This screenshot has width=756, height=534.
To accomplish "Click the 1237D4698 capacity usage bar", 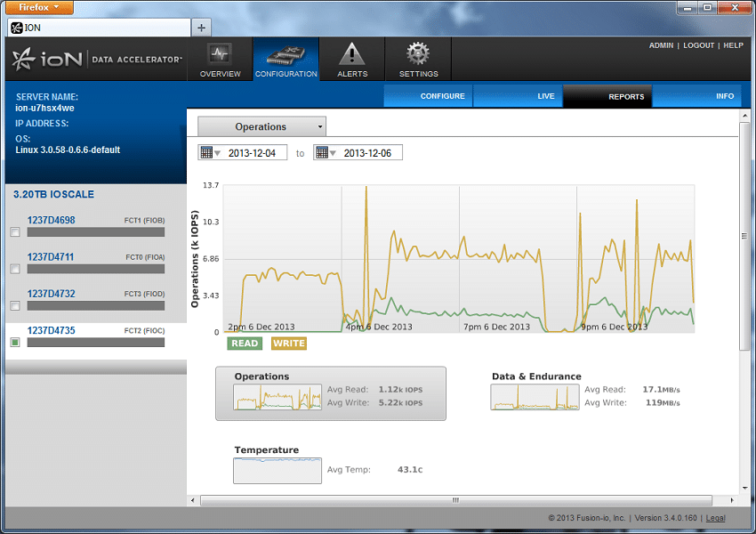I will (x=96, y=232).
